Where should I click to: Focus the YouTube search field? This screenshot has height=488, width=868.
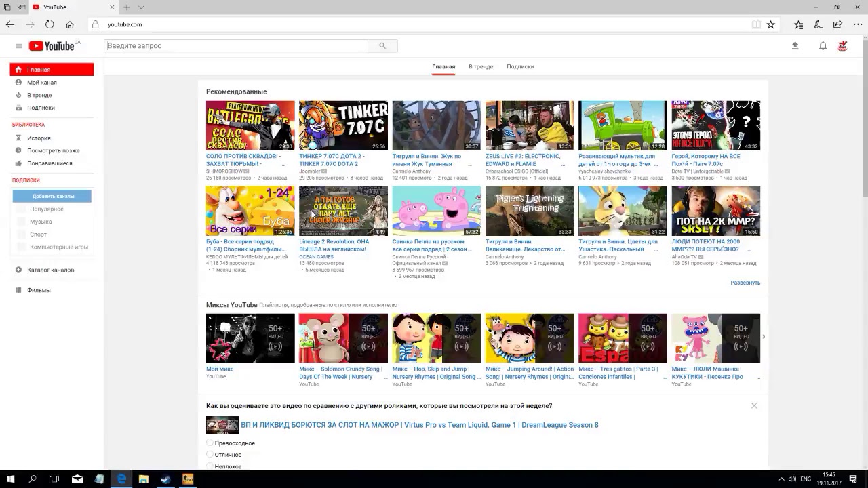pyautogui.click(x=236, y=46)
